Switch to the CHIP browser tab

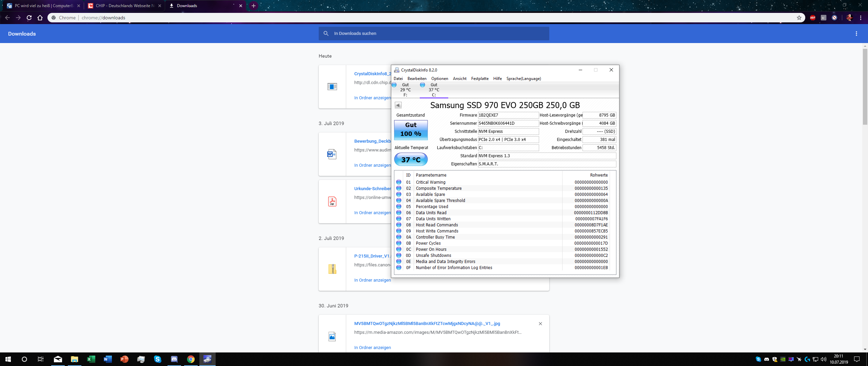click(x=124, y=6)
